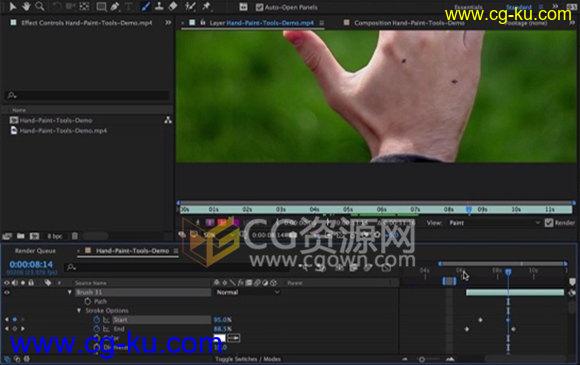580x365 pixels.
Task: Click the End value 88.5%
Action: 223,328
